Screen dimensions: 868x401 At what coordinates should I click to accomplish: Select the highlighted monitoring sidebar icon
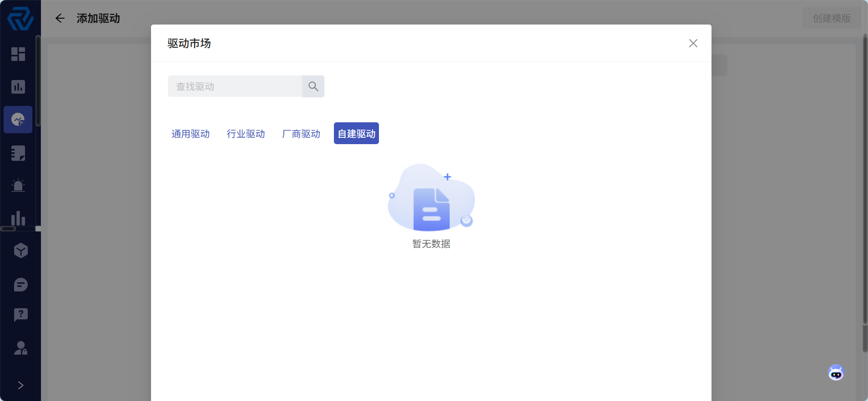point(18,120)
